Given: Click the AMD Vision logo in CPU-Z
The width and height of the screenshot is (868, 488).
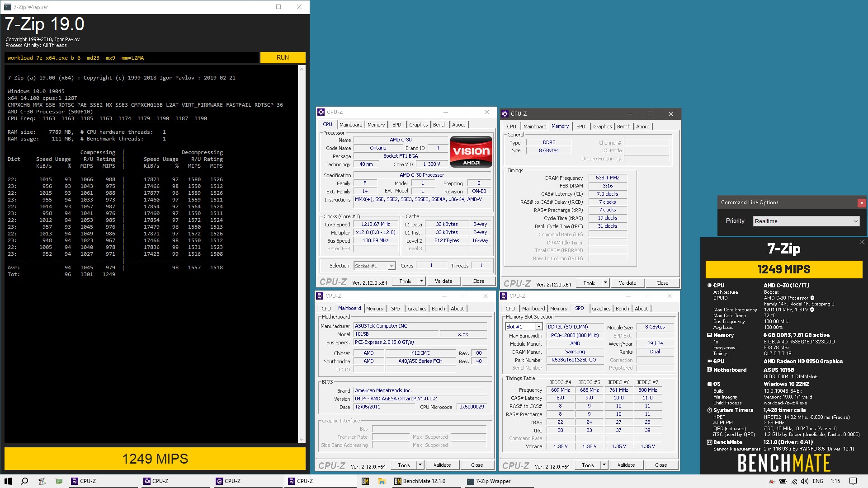Looking at the screenshot, I should coord(471,152).
